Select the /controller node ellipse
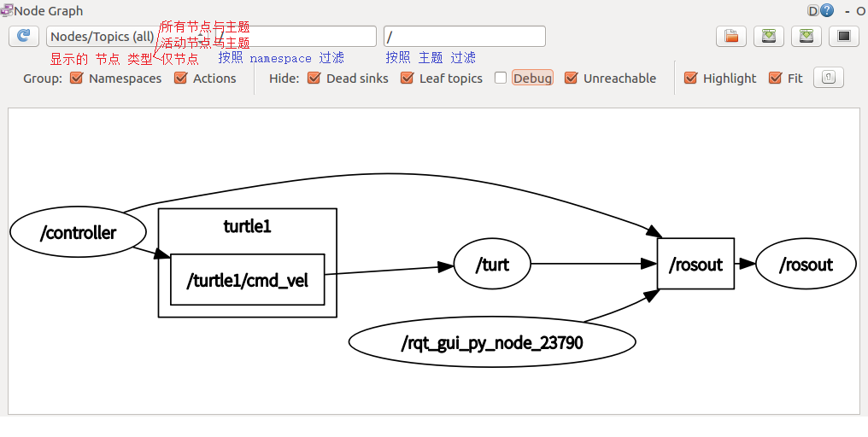Viewport: 868px width, 437px height. [78, 232]
